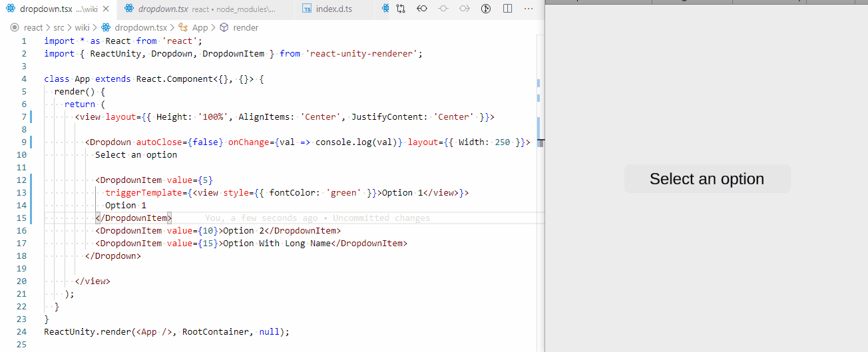The width and height of the screenshot is (868, 352).
Task: Click the 'react-unity-renderer' string on line 2
Action: (x=361, y=54)
